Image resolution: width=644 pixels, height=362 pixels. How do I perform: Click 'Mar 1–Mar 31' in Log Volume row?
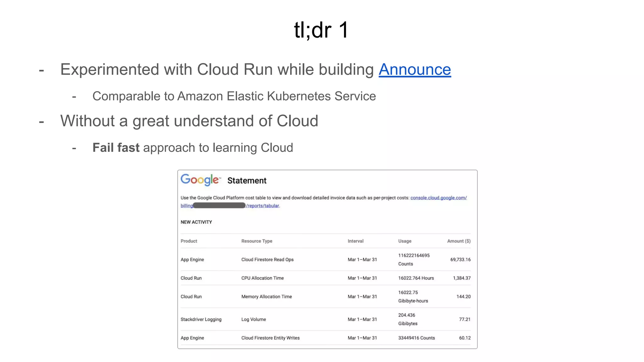point(362,320)
